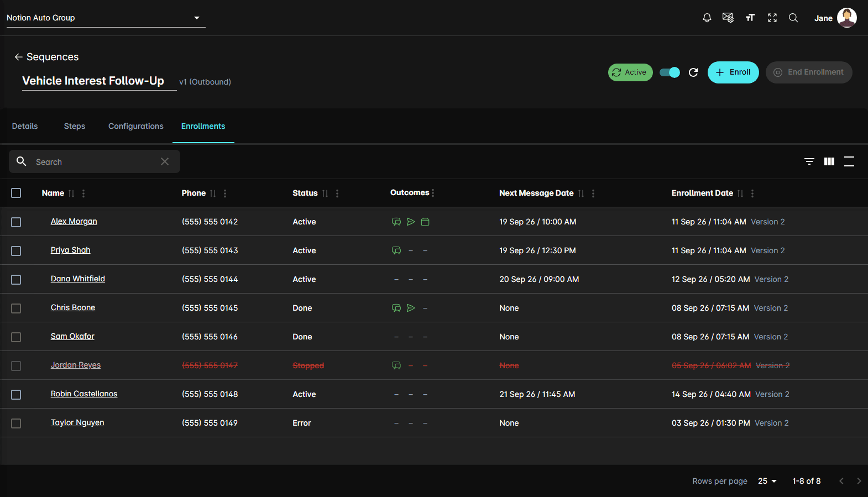Check the Taylor Nguyen row
The image size is (868, 497).
pyautogui.click(x=16, y=423)
